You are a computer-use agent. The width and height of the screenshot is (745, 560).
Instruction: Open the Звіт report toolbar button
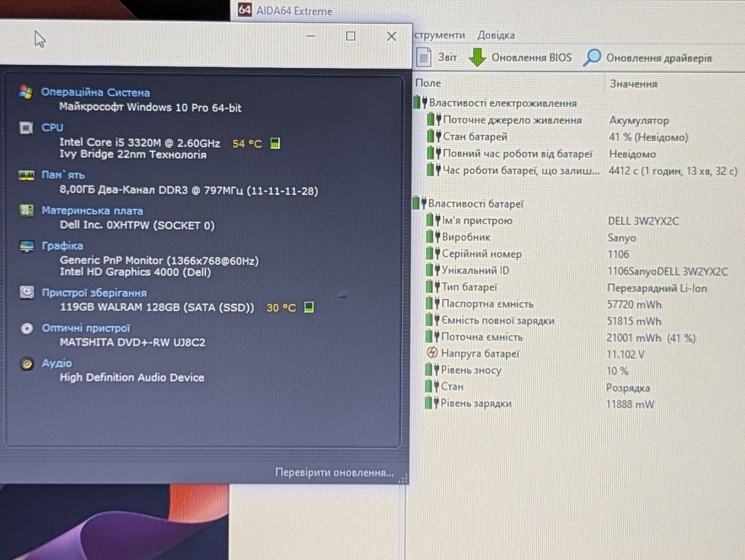point(437,57)
